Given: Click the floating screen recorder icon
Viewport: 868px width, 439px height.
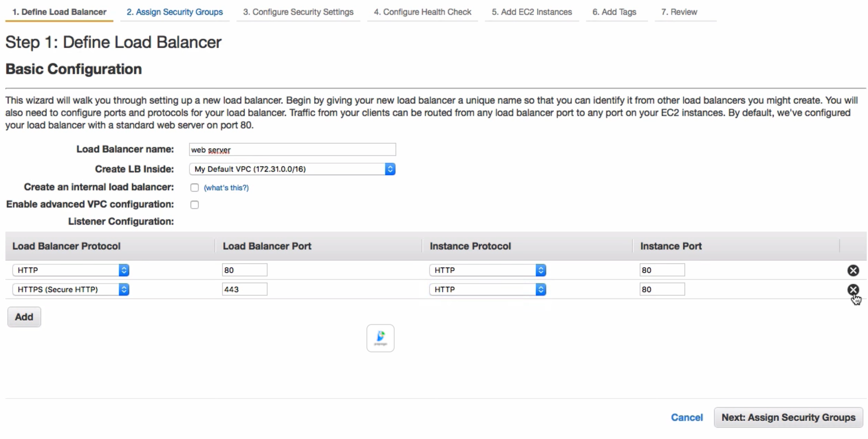Looking at the screenshot, I should point(380,338).
